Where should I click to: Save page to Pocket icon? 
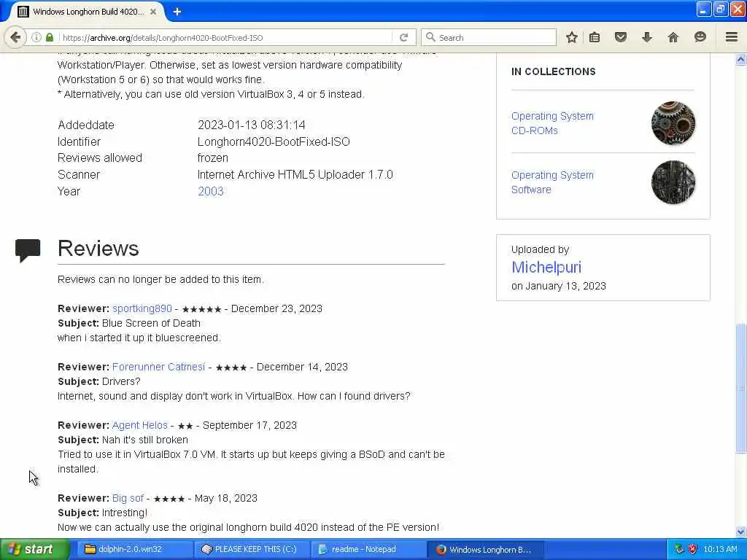[620, 37]
